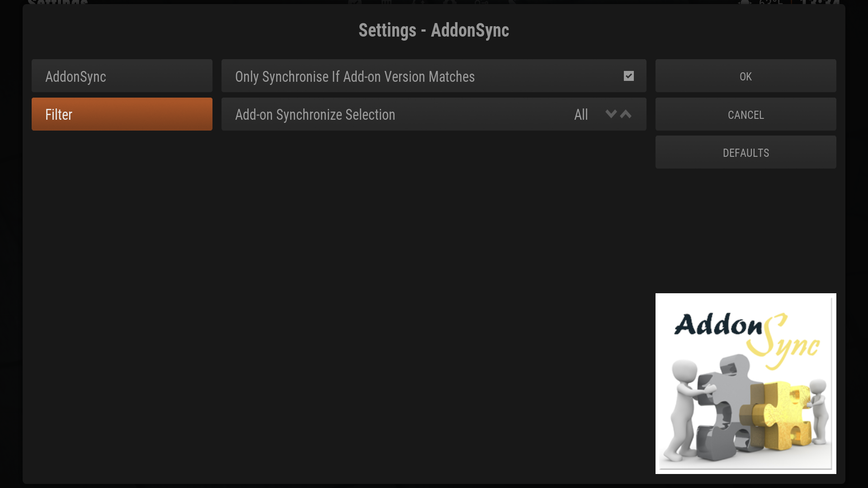Click the partially hidden clock behind the dialog
This screenshot has width=868, height=488.
point(818,3)
